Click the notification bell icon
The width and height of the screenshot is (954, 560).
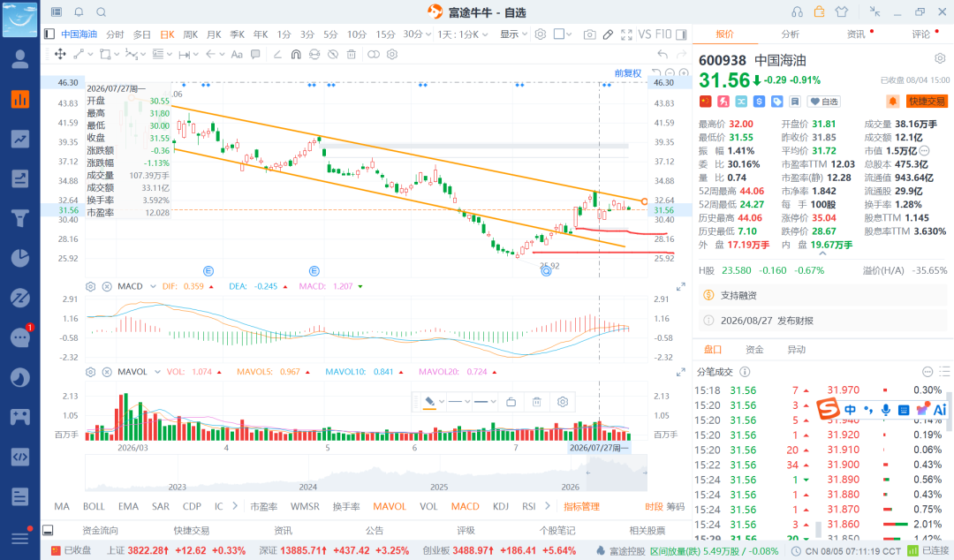tap(79, 12)
